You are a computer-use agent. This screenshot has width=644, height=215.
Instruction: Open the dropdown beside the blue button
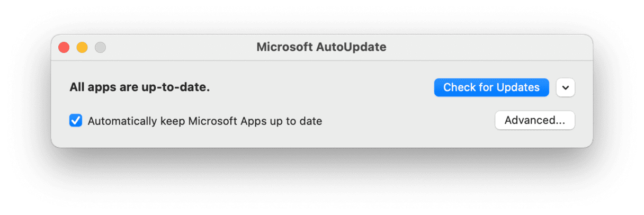pos(566,88)
